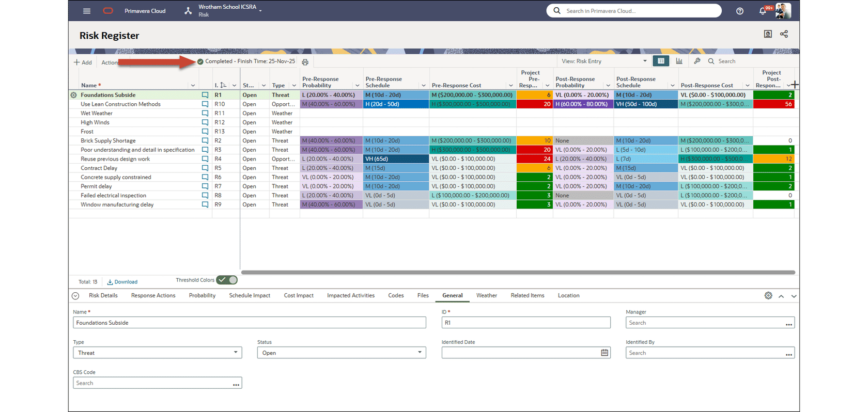Open the hamburger navigation menu
This screenshot has width=868, height=412.
pyautogui.click(x=87, y=11)
